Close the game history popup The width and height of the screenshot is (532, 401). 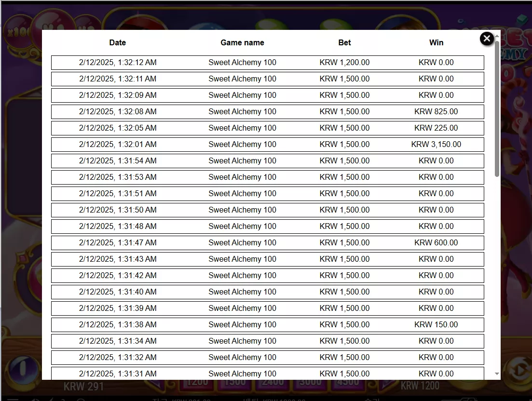487,39
